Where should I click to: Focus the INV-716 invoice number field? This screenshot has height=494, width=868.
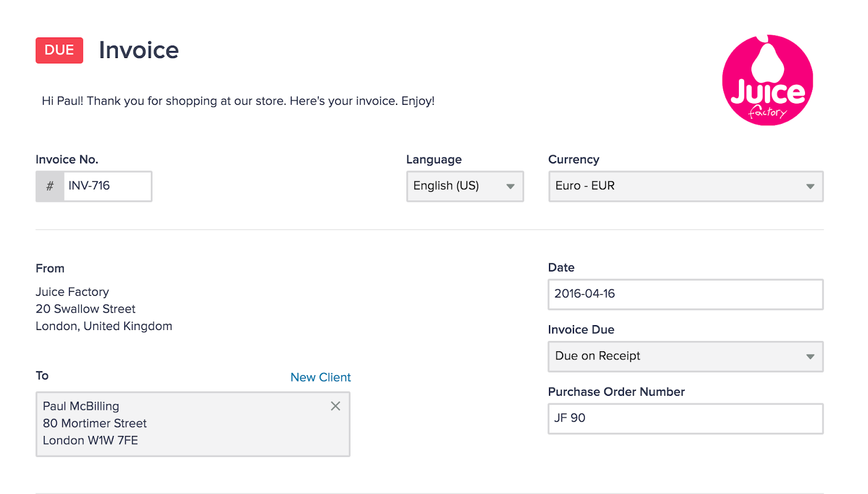click(x=107, y=186)
